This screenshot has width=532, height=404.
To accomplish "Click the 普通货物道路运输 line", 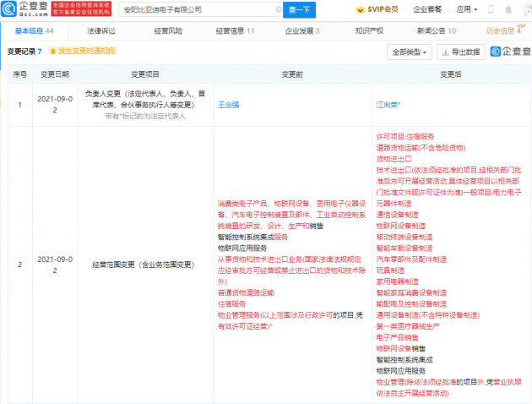I will click(x=246, y=292).
